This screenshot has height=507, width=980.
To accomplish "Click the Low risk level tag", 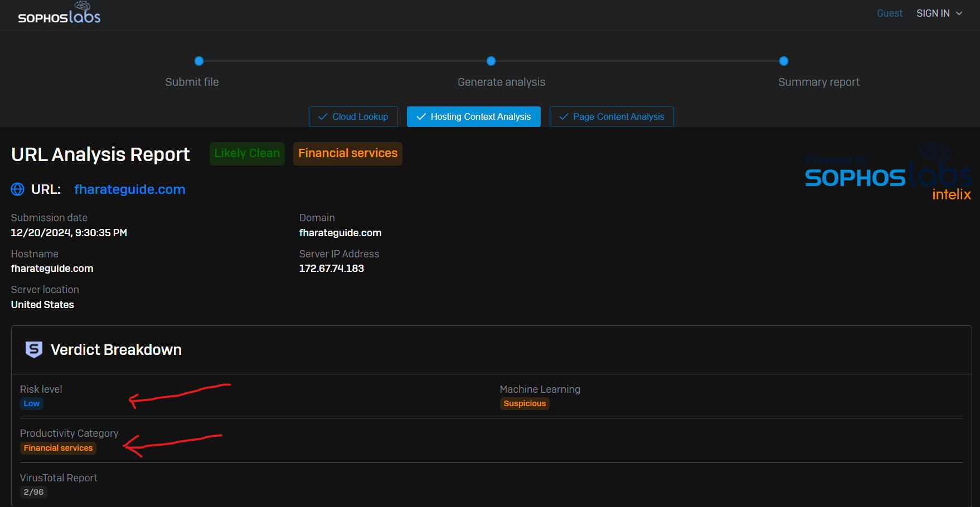I will [32, 403].
